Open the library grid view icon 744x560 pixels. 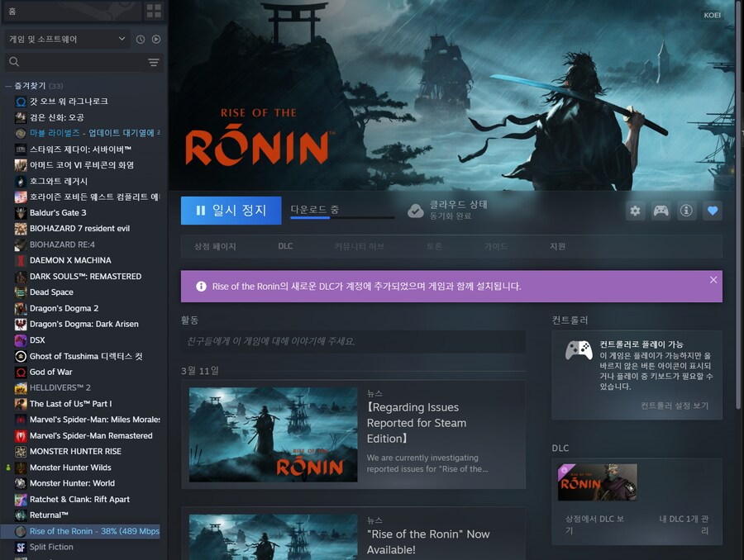click(154, 11)
